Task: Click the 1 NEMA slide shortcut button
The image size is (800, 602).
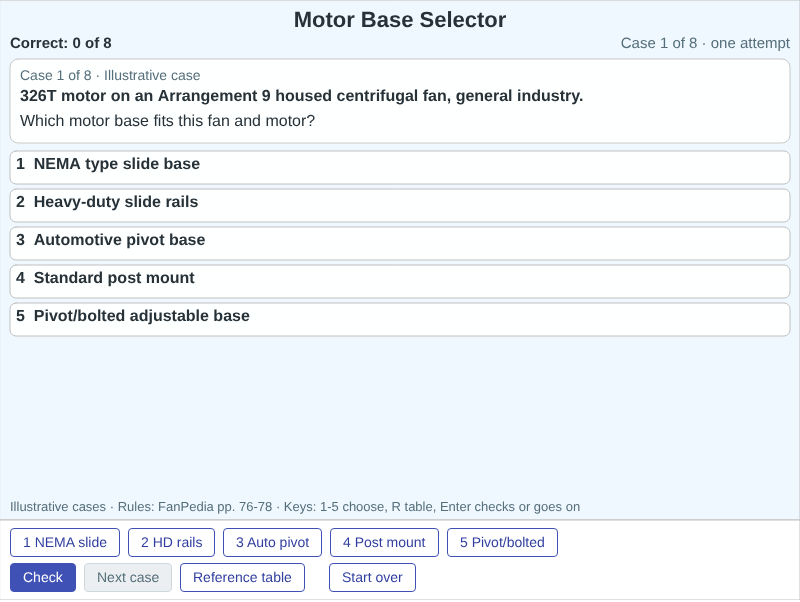Action: coord(65,542)
